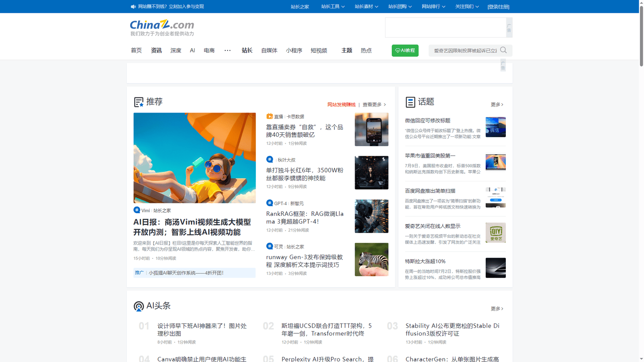
Task: Open article RankRAG框架
Action: 305,218
